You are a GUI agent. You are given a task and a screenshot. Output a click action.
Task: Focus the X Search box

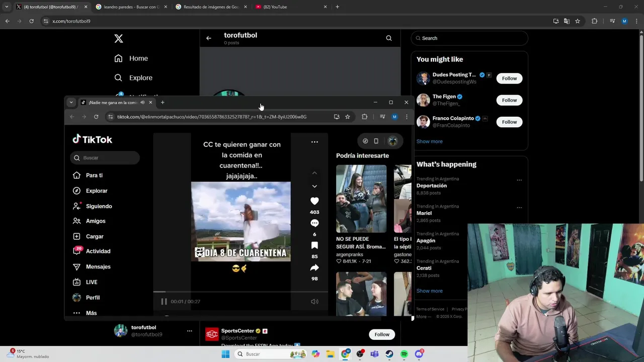pos(469,38)
